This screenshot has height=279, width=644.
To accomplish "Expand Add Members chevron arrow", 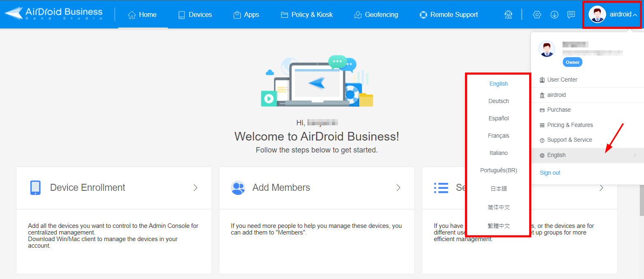I will click(398, 188).
